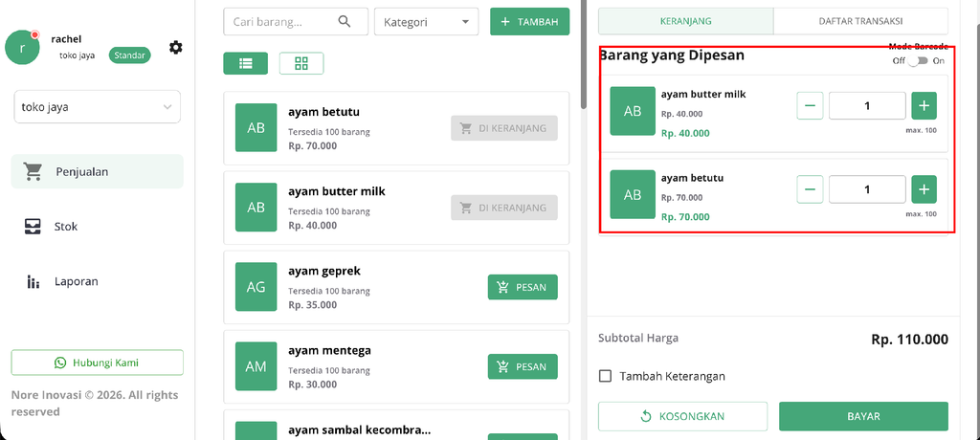Screen dimensions: 980x440
Task: Open the toko jaya store selector
Action: [x=97, y=107]
